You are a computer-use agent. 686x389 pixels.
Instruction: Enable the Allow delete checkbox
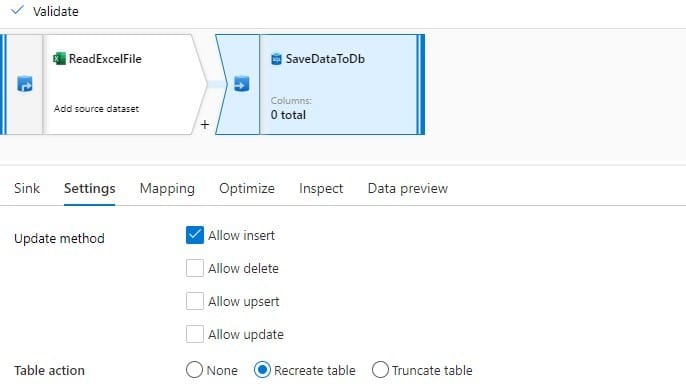click(195, 268)
